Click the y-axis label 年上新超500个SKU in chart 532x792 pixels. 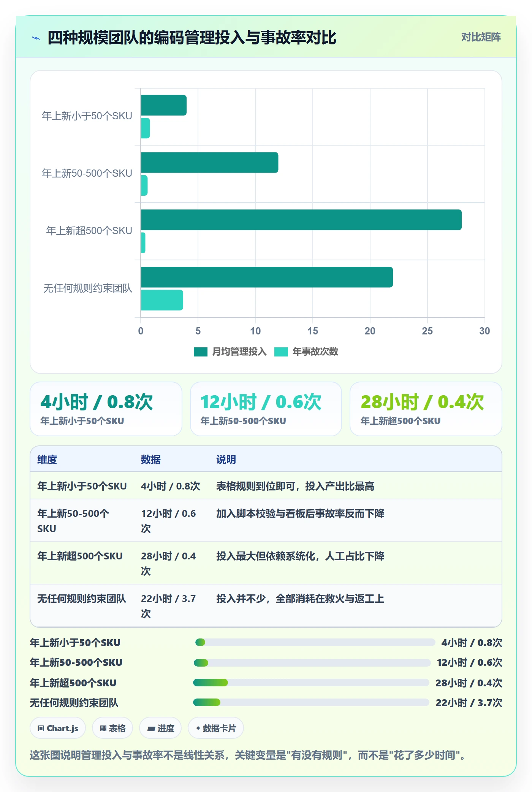[x=89, y=231]
